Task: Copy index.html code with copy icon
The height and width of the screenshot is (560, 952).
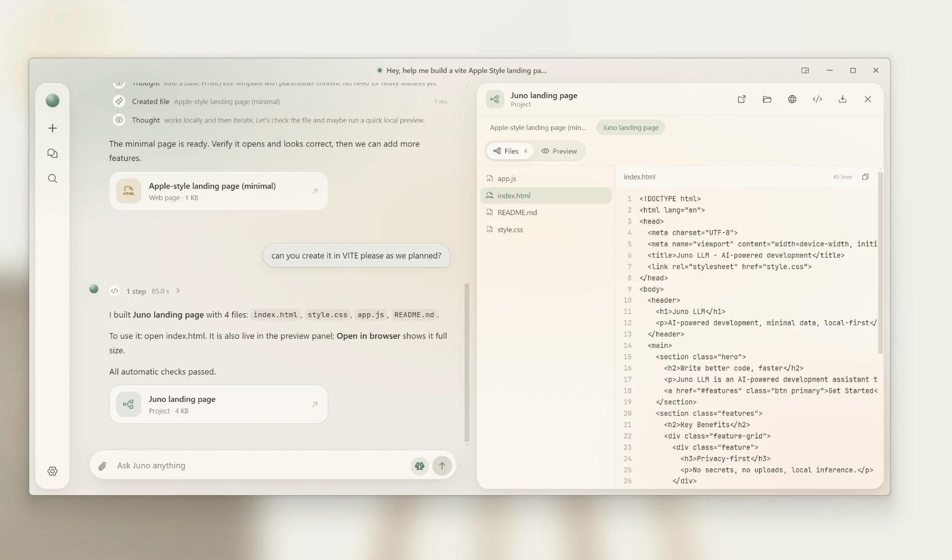Action: click(865, 177)
